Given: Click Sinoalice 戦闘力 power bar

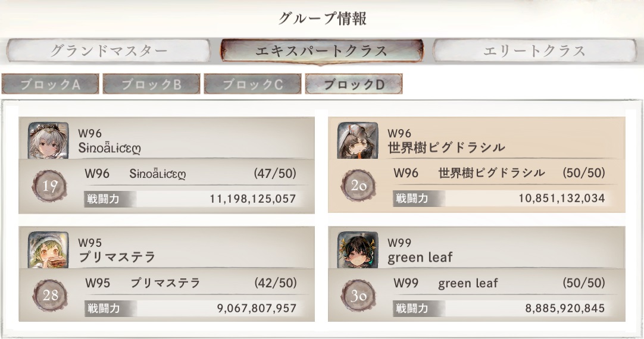Looking at the screenshot, I should [190, 199].
